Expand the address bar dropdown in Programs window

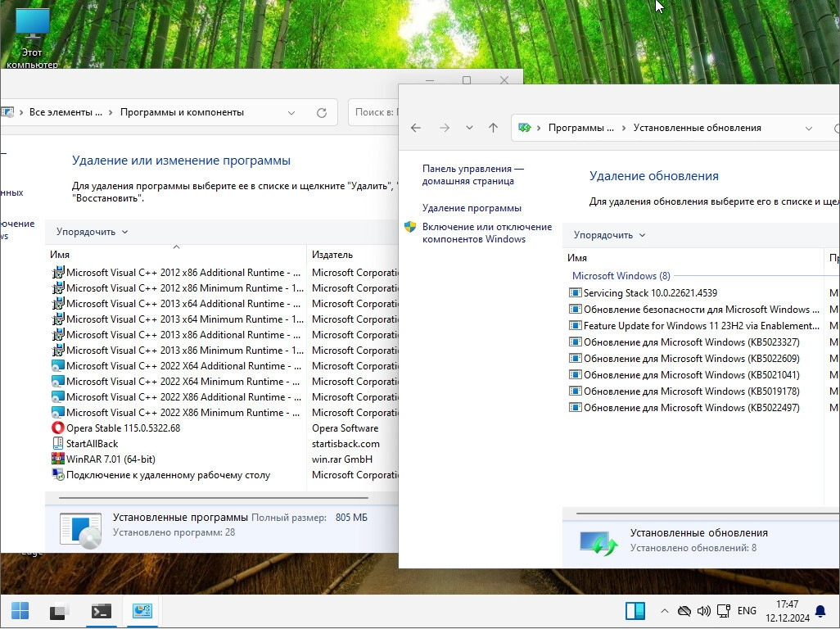click(291, 113)
